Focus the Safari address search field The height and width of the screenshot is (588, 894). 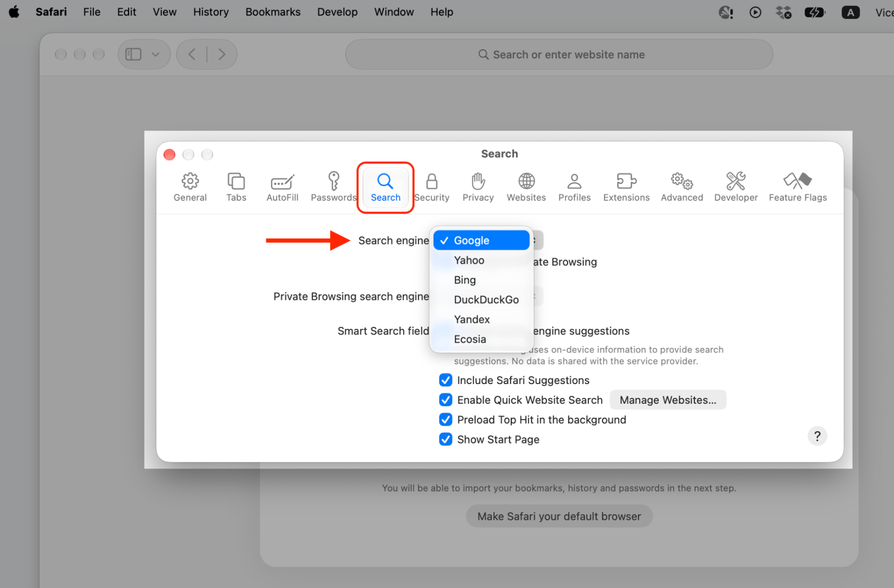pos(559,54)
